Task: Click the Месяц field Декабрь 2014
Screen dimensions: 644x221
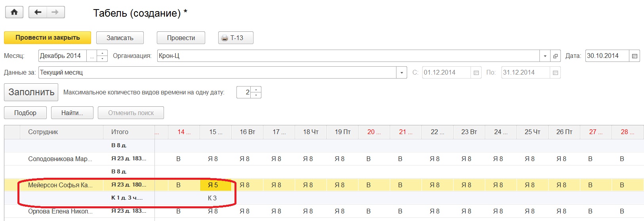Action: pos(63,56)
